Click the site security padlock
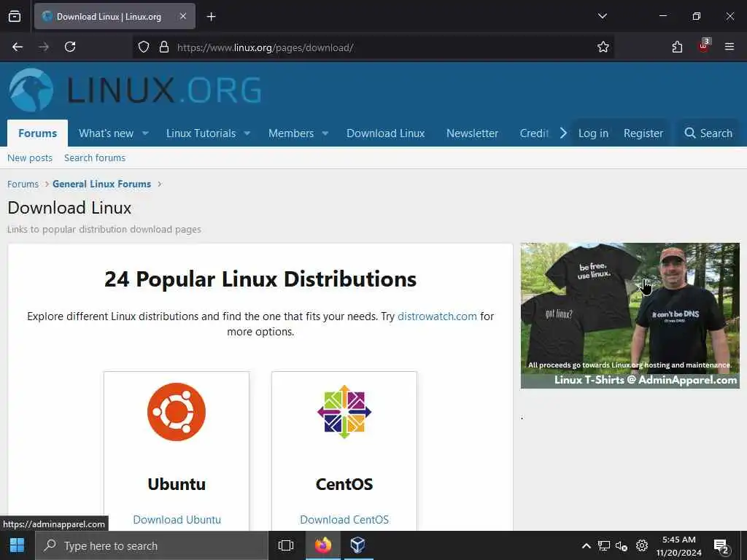Viewport: 747px width, 560px height. point(164,47)
